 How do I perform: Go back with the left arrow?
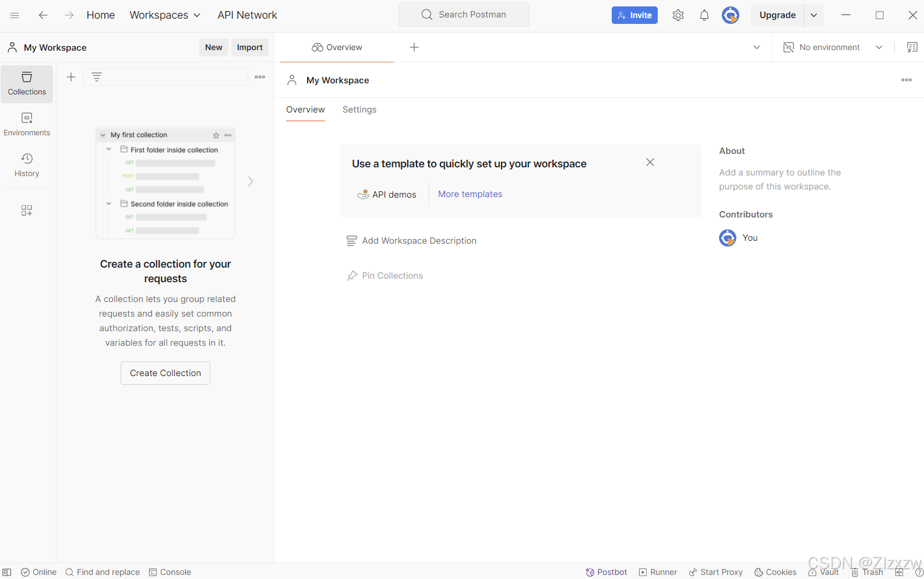pos(43,15)
